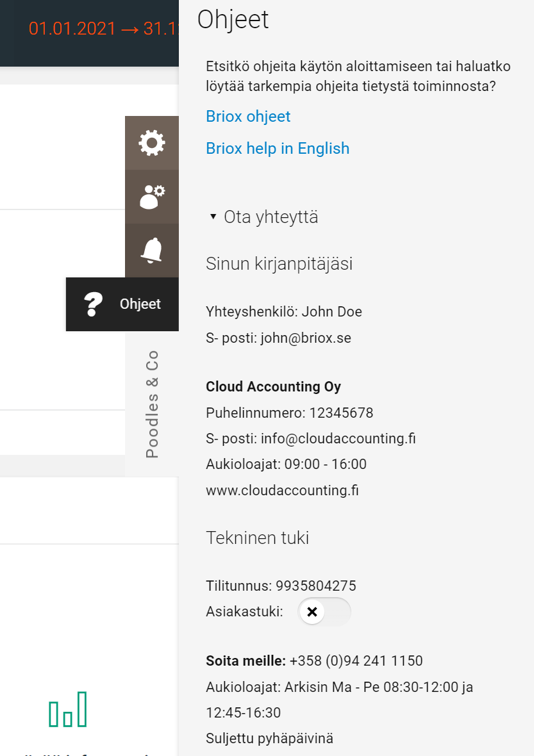
Task: Open the user settings icon
Action: click(x=152, y=197)
